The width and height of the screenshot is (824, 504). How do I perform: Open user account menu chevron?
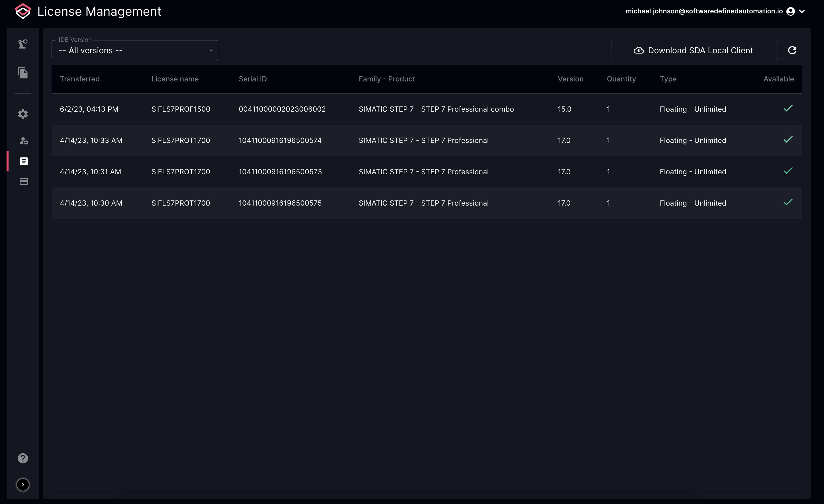802,11
